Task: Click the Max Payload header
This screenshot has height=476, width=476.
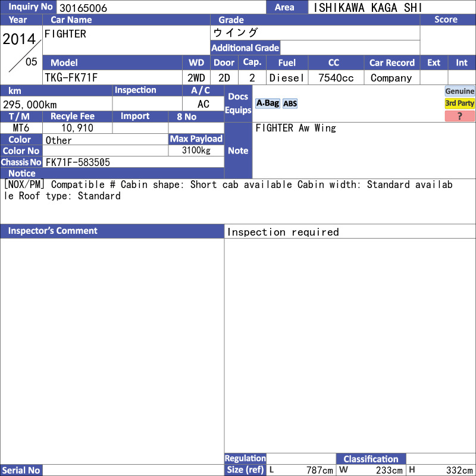Action: (196, 139)
